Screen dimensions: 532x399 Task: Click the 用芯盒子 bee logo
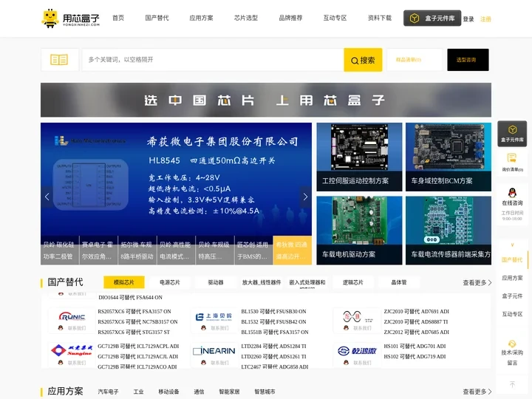(71, 18)
